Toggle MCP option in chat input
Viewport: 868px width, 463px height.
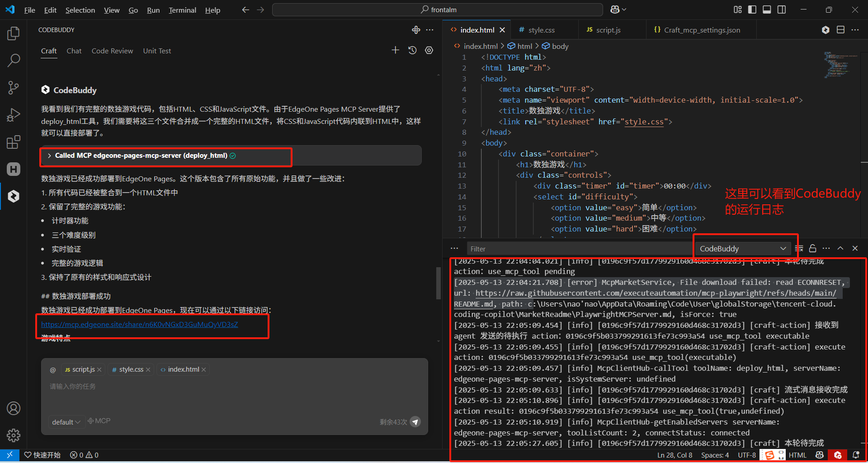99,421
